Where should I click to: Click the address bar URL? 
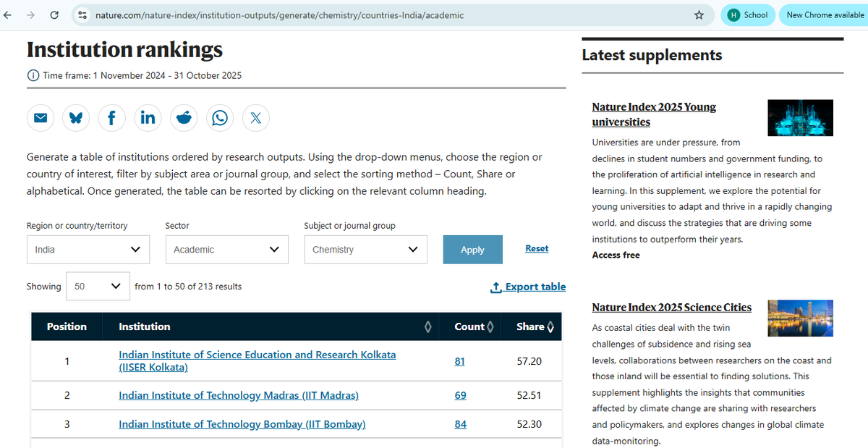(280, 14)
